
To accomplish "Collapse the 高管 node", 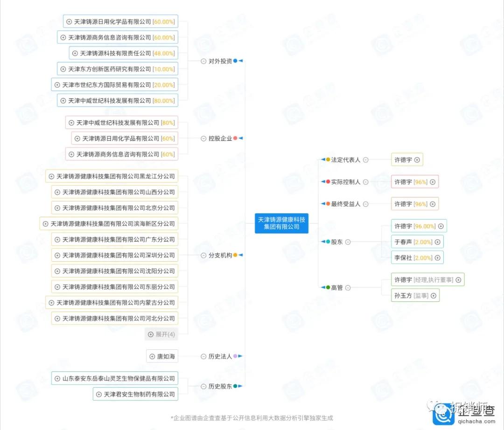I will pos(348,288).
